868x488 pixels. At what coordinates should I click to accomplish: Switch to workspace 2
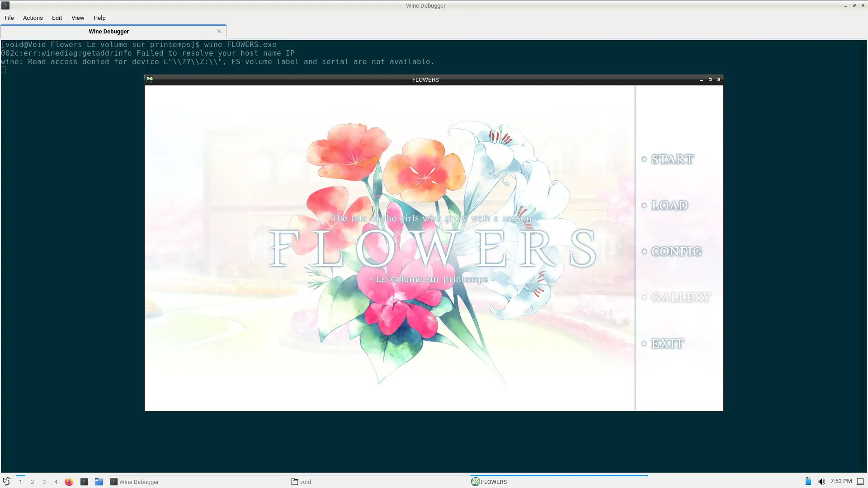(x=32, y=482)
